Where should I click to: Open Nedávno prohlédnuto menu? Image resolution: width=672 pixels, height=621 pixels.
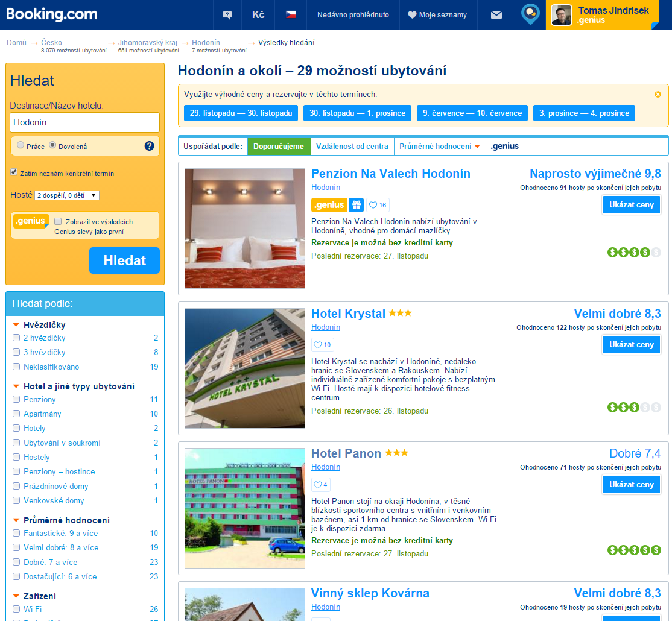[x=353, y=15]
